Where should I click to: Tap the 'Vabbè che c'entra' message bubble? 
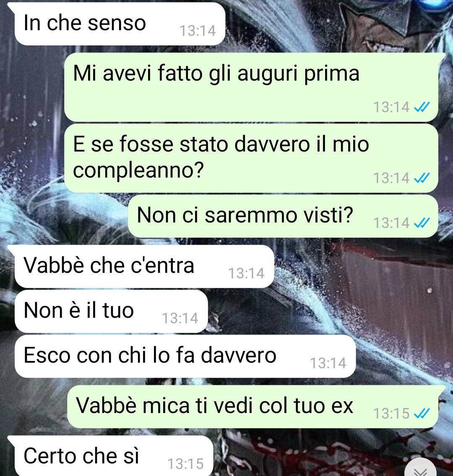click(x=144, y=266)
